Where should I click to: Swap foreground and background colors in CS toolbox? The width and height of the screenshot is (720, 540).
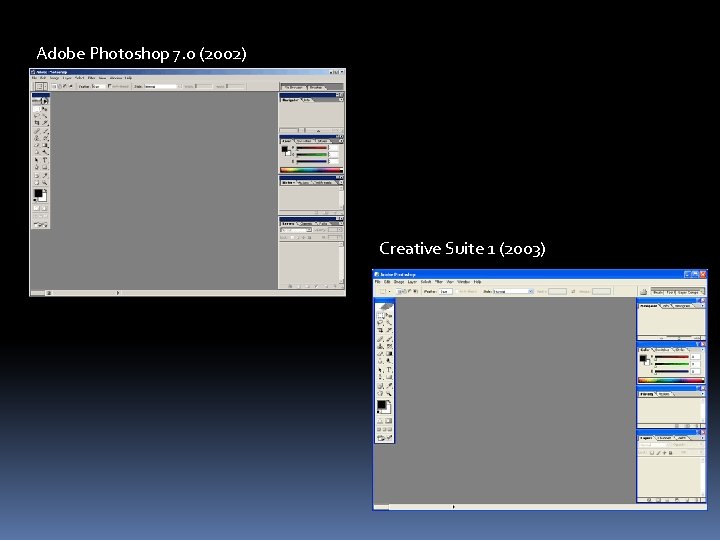pos(389,401)
